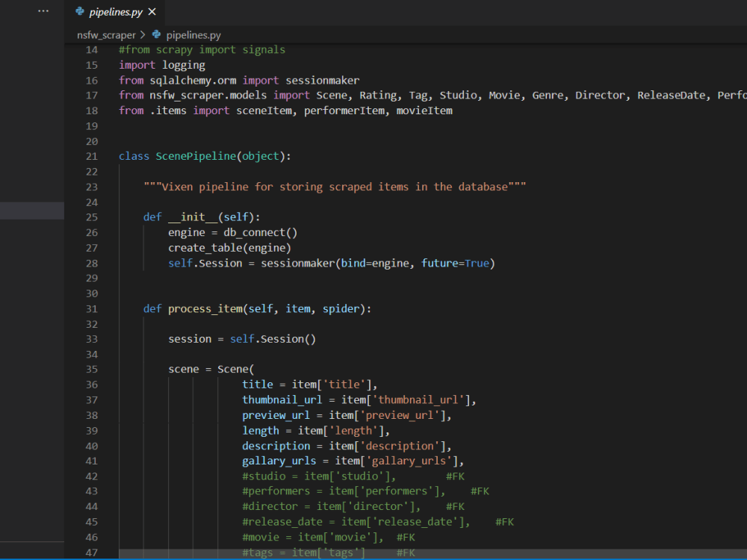Click the Python file icon in breadcrumb
This screenshot has width=747, height=560.
click(156, 35)
